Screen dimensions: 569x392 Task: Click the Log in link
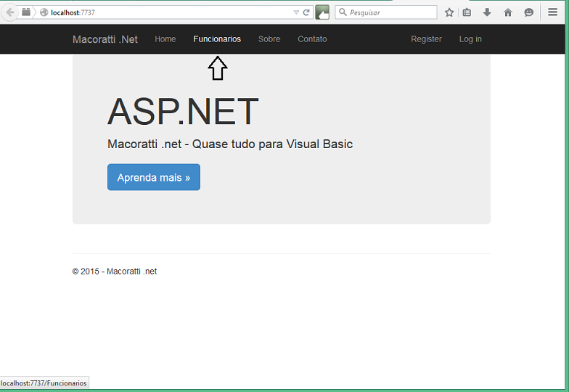tap(470, 39)
